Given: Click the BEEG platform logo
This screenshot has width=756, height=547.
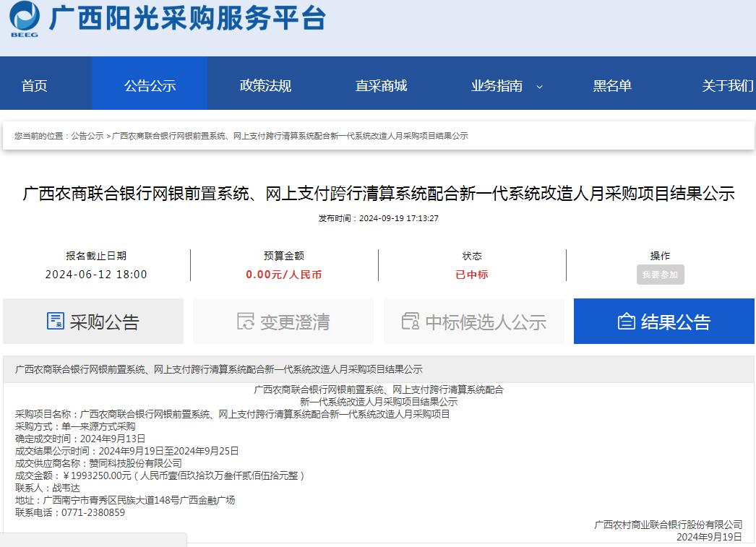Looking at the screenshot, I should pos(25,20).
